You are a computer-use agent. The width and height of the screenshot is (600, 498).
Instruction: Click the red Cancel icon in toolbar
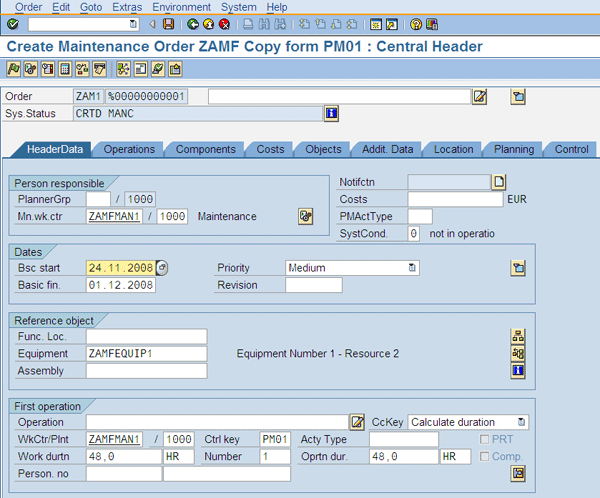(x=224, y=24)
